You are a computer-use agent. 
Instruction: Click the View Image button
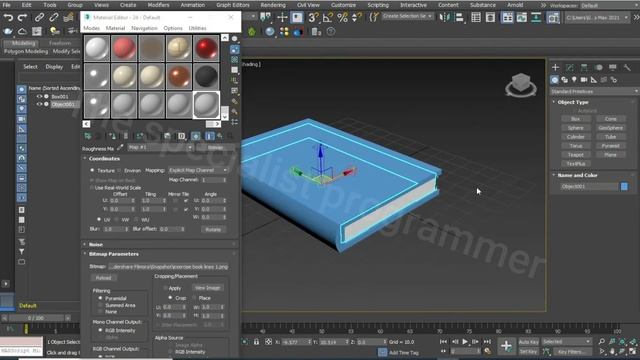click(x=207, y=288)
